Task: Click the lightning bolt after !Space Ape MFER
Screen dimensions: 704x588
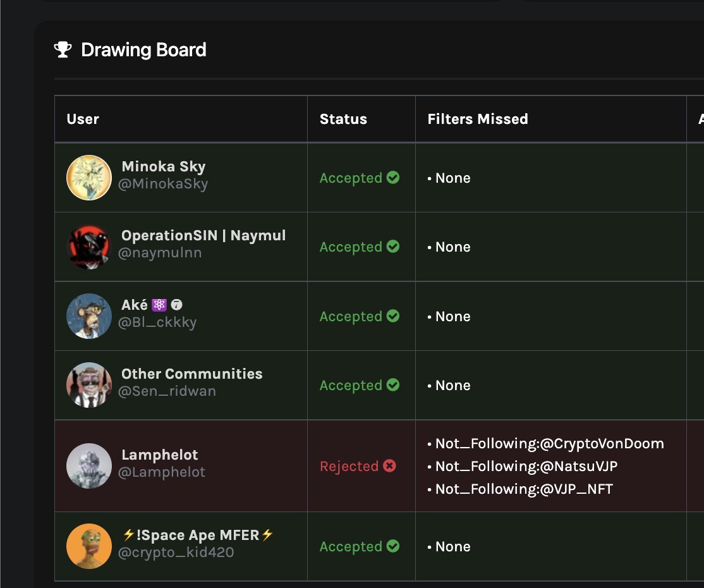Action: click(x=267, y=534)
